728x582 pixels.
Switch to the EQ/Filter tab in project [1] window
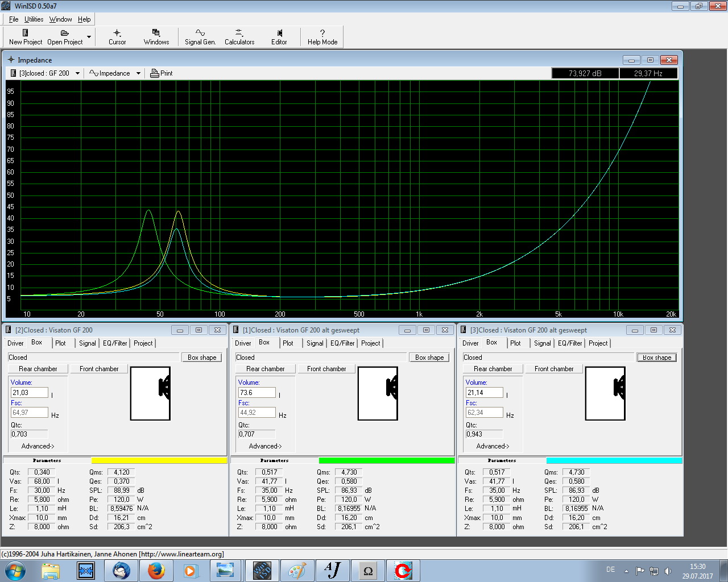(x=342, y=343)
